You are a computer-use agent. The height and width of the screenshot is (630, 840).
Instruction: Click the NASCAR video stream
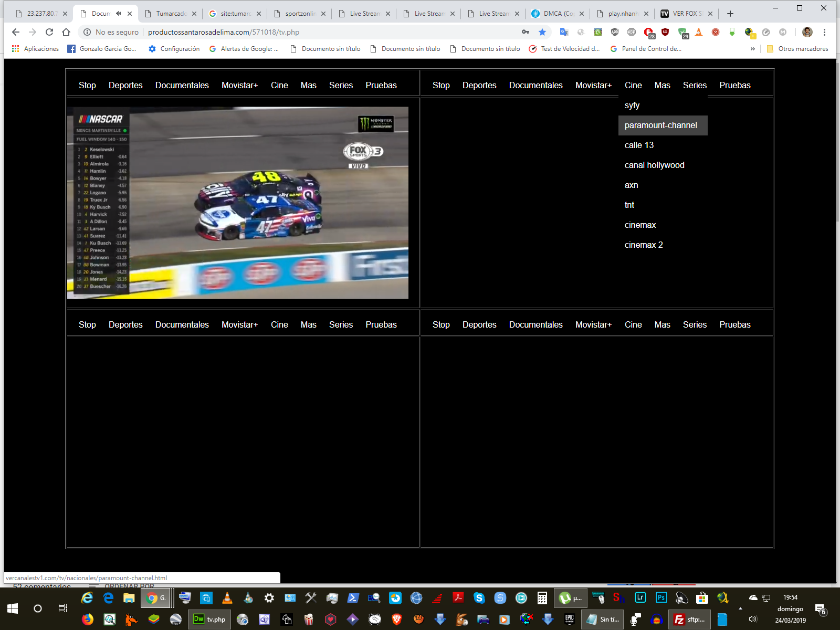(237, 203)
